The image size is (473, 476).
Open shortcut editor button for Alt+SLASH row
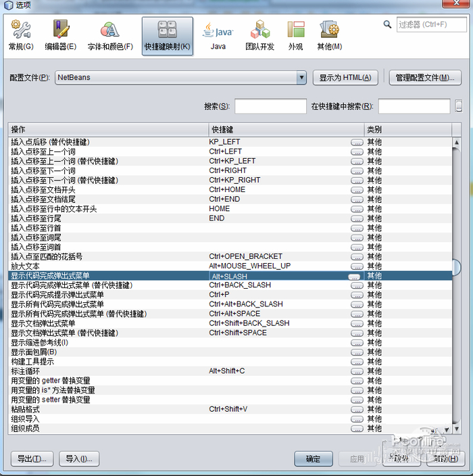(354, 277)
